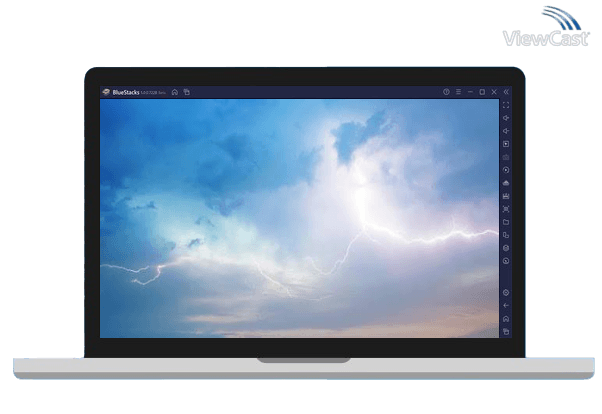
Task: Go to Android home via sidebar
Action: click(x=506, y=318)
